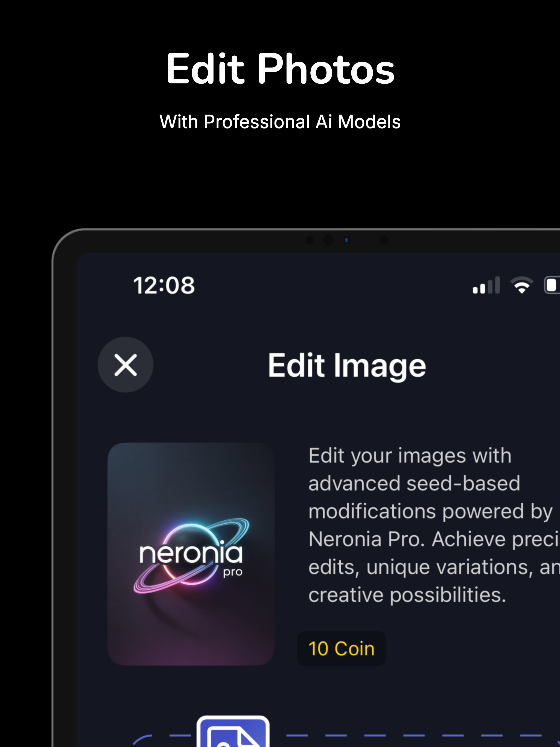Select the 10 Coin cost badge
This screenshot has width=560, height=747.
(x=342, y=649)
